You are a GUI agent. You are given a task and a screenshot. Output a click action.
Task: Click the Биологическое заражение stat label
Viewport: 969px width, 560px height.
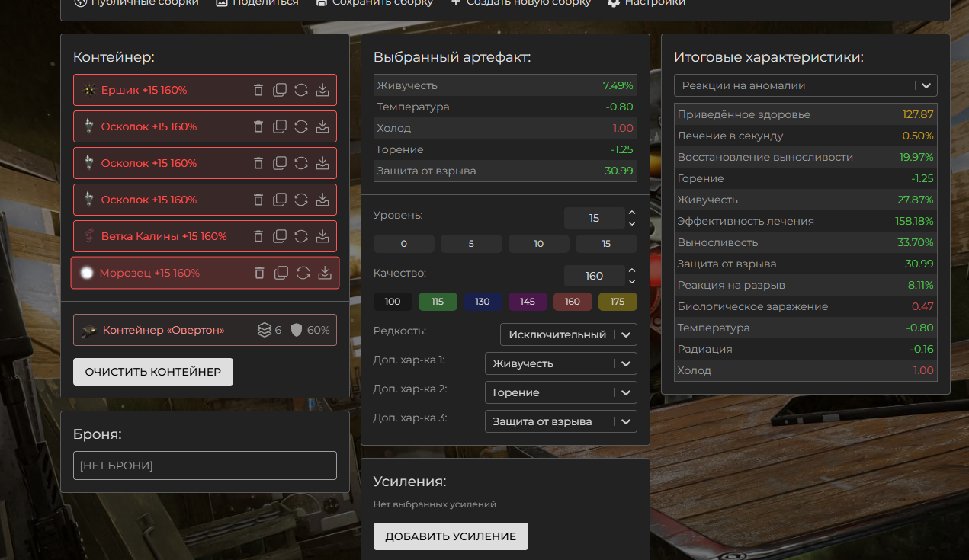752,306
